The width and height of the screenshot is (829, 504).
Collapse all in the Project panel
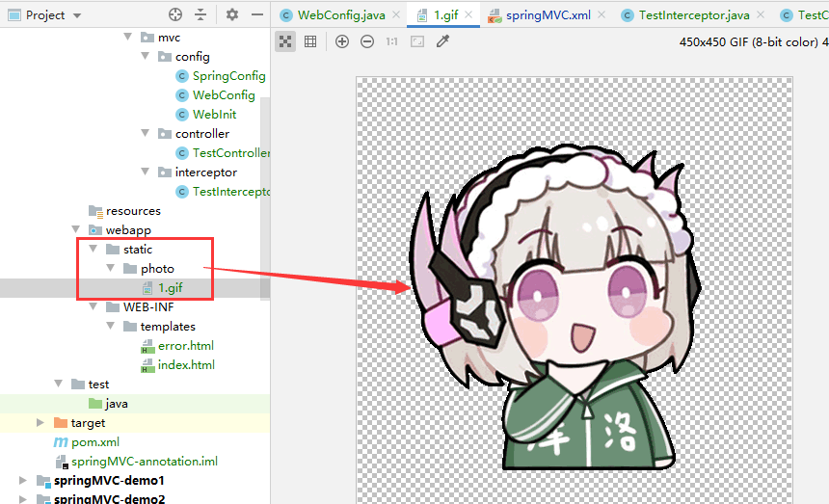pyautogui.click(x=201, y=14)
